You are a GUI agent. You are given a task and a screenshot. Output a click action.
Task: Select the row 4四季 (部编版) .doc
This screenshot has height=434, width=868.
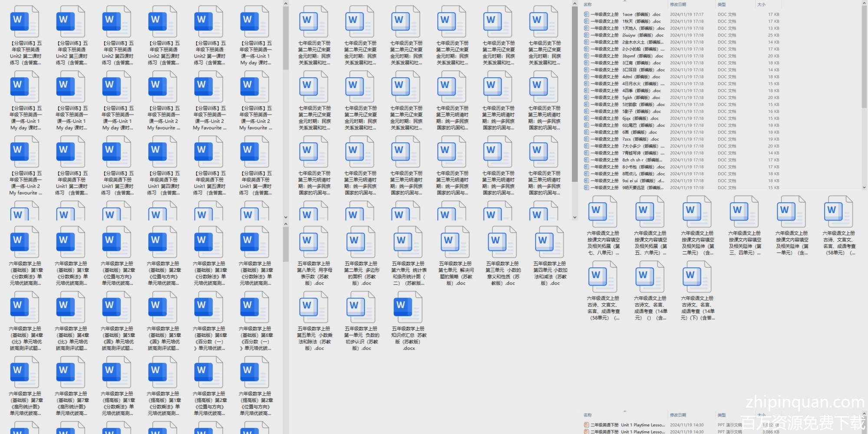point(681,91)
